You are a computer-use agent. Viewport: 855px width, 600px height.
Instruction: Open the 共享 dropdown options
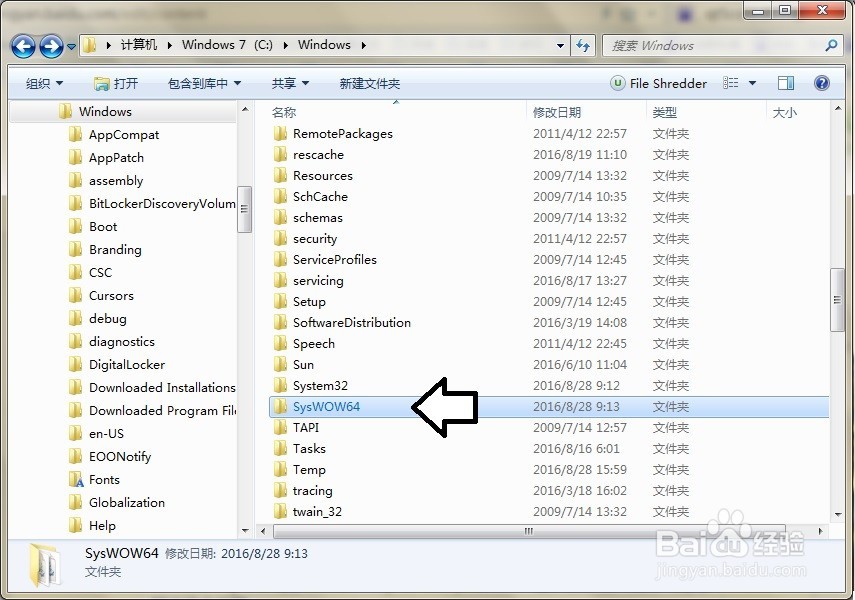tap(289, 83)
